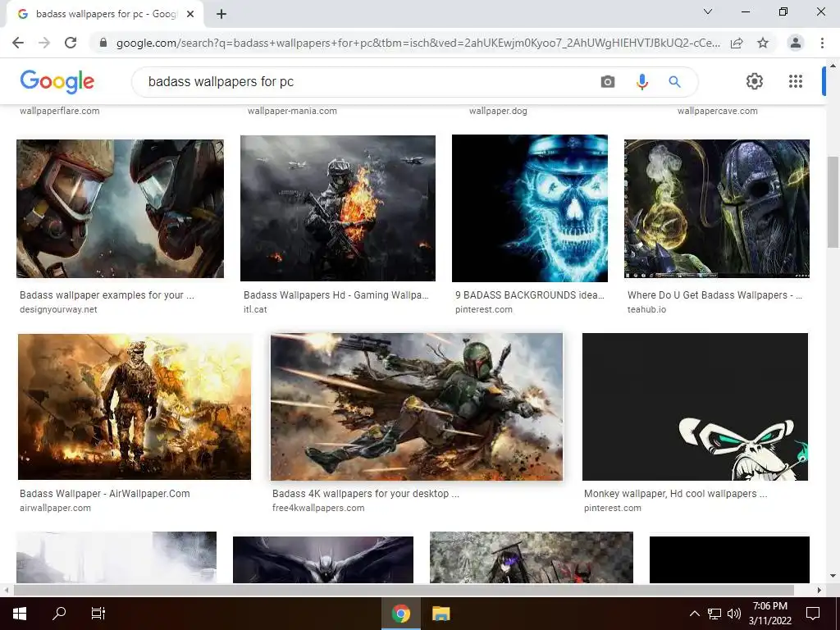Open volume control tray icon
Viewport: 840px width, 630px height.
click(734, 614)
